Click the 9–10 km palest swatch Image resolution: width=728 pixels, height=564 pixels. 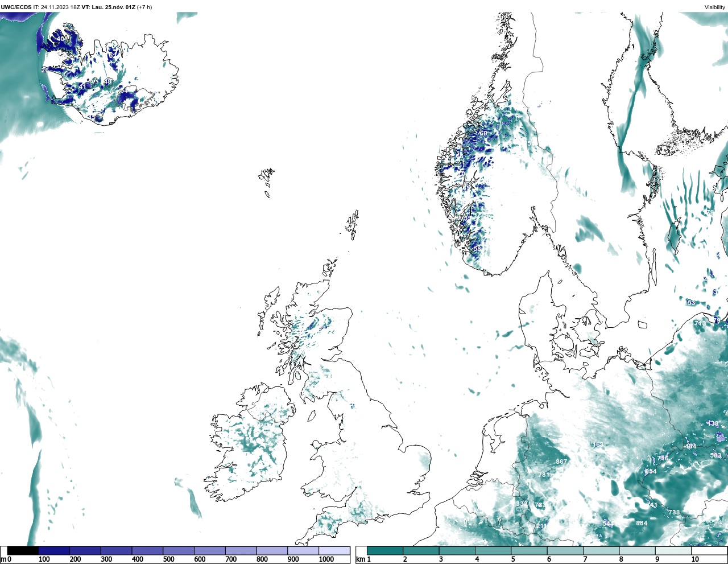(x=673, y=550)
